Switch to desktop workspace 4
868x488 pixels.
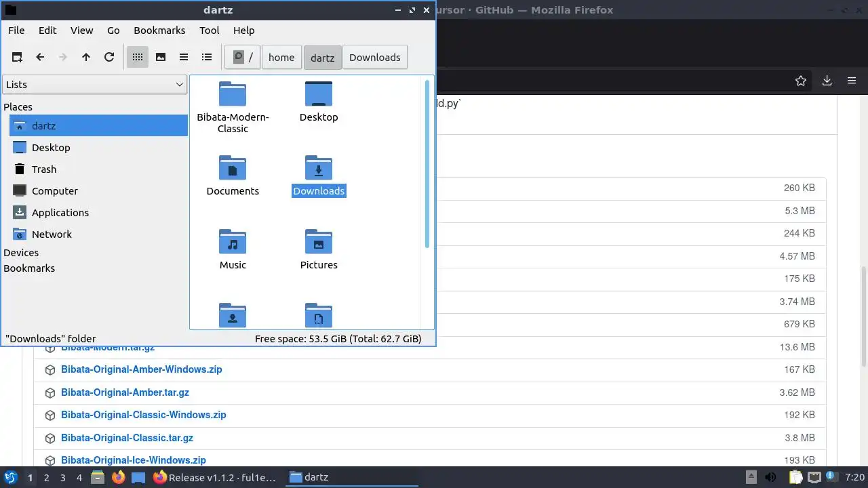(79, 477)
